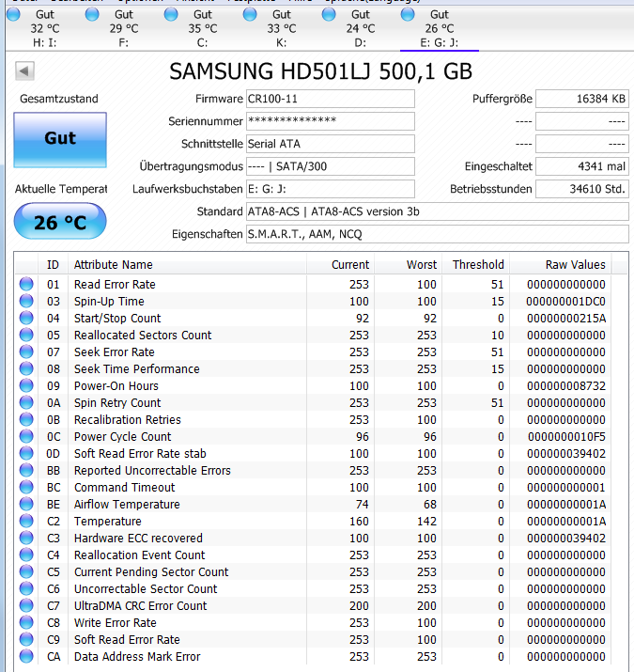Click status orb of Start/Stop Count
634x672 pixels.
26,318
